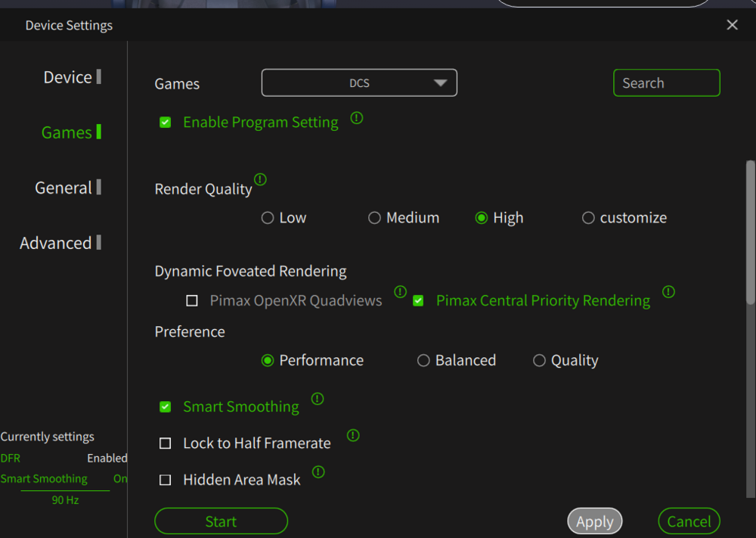Click info icon beside Enable Program Setting
This screenshot has width=756, height=538.
point(357,118)
